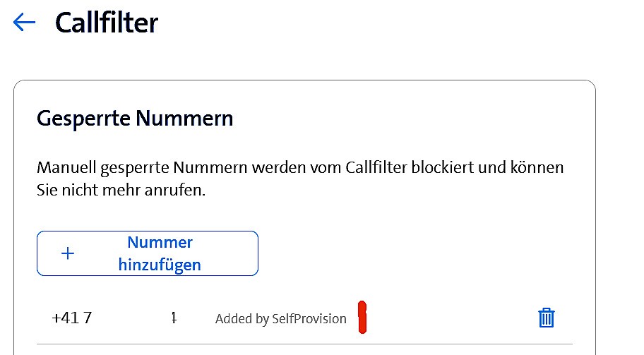644x355 pixels.
Task: Click the Added by SelfProvision label
Action: [x=280, y=318]
